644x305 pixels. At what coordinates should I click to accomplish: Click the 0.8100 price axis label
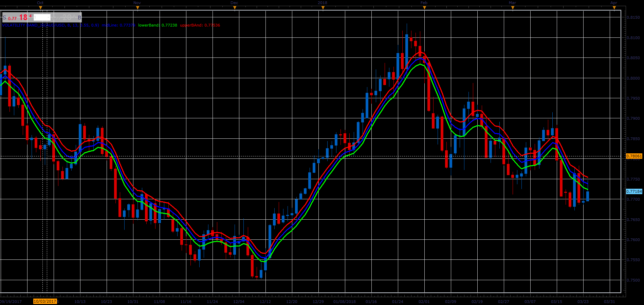point(633,38)
